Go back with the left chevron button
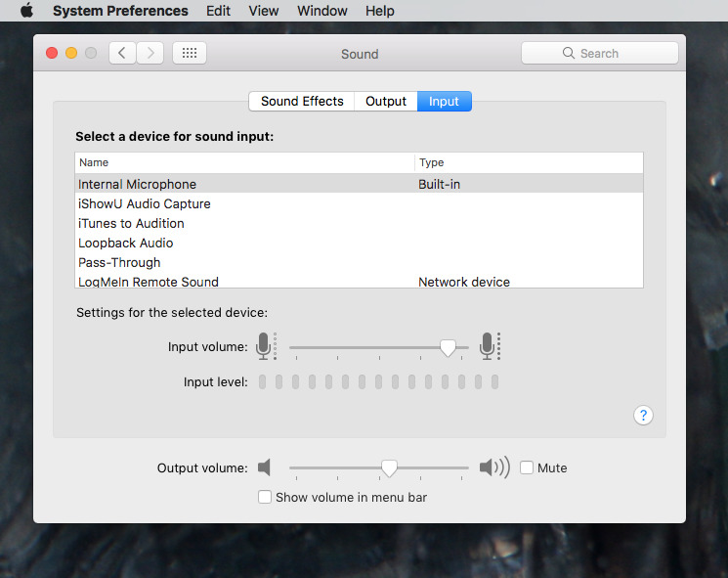Image resolution: width=728 pixels, height=578 pixels. coord(122,53)
